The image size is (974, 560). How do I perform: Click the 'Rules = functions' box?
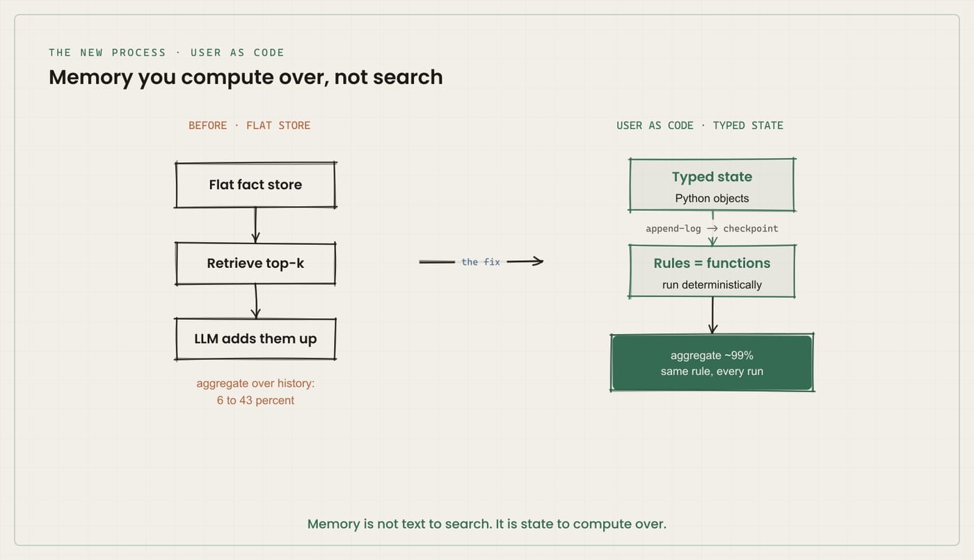click(x=712, y=271)
